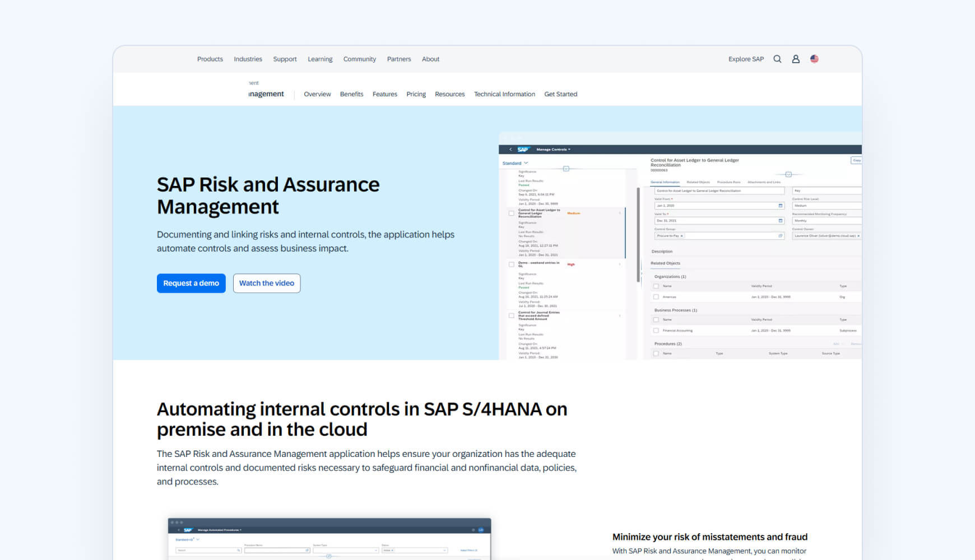Image resolution: width=975 pixels, height=560 pixels.
Task: Jump to the Benefits section
Action: point(351,94)
